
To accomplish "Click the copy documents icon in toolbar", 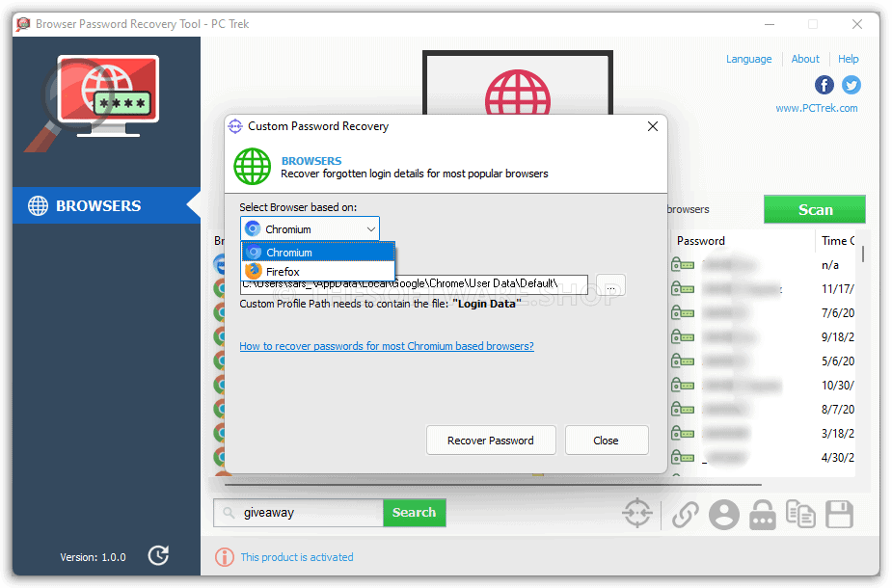I will 802,515.
